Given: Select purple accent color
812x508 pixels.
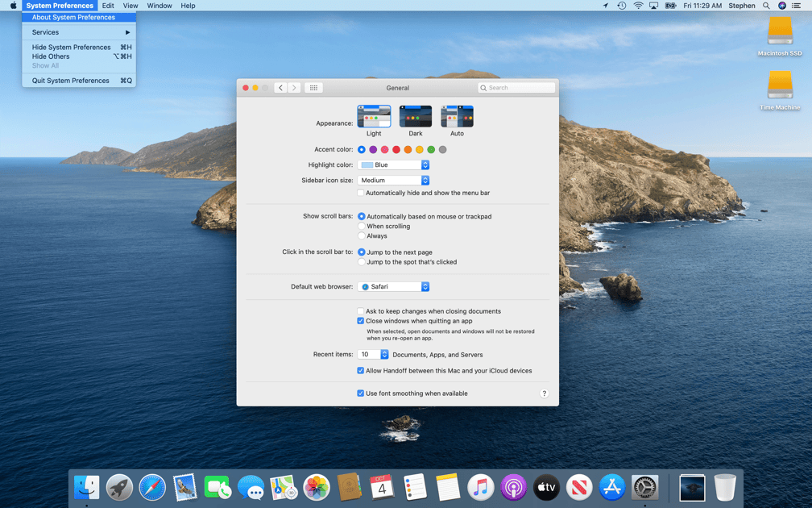Looking at the screenshot, I should pos(373,150).
